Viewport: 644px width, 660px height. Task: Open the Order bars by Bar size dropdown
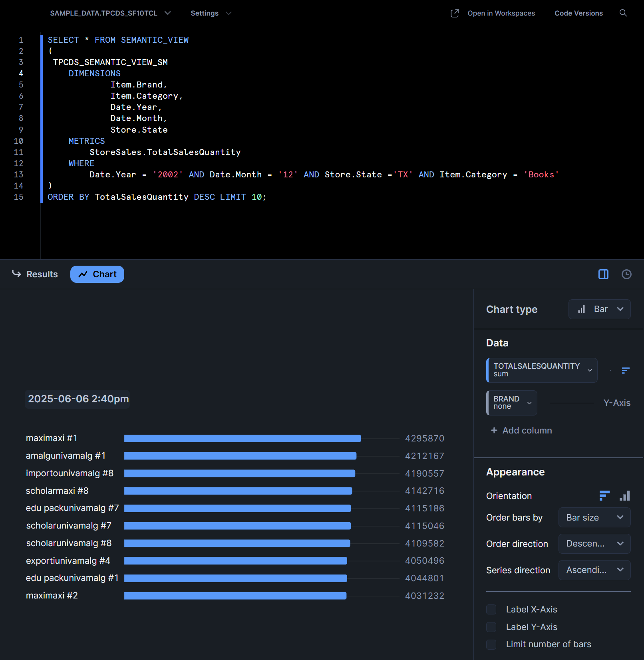click(594, 517)
